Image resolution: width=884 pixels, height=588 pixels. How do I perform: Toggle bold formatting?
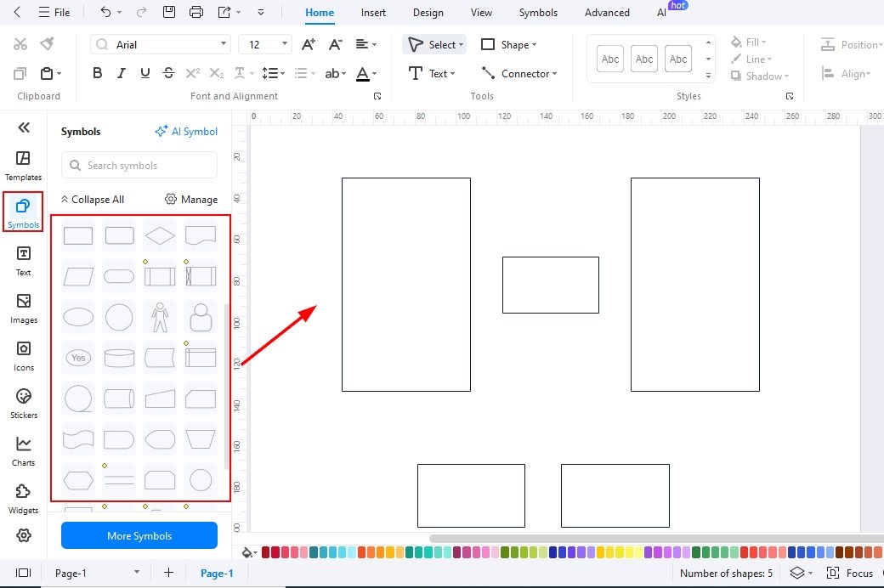pyautogui.click(x=97, y=73)
